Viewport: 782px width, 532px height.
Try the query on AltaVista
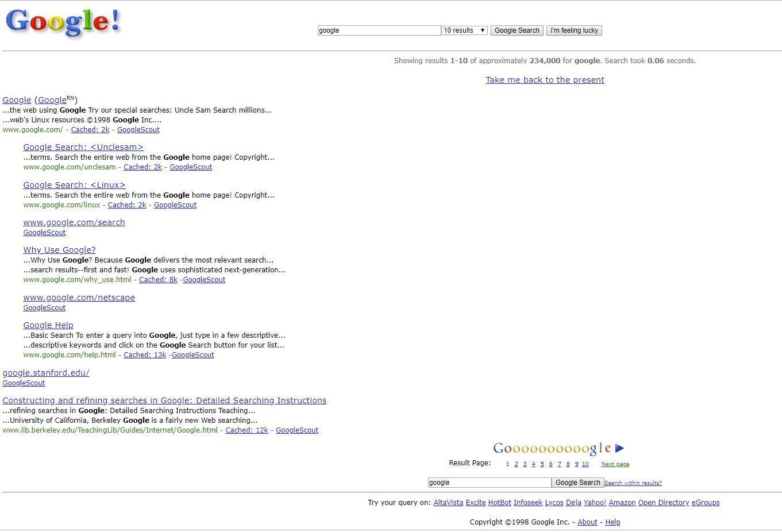[x=448, y=503]
